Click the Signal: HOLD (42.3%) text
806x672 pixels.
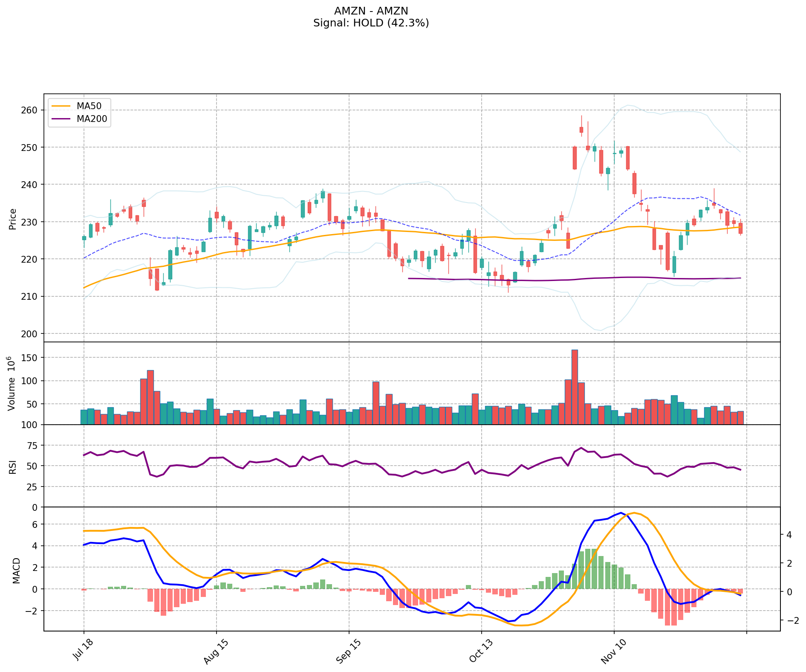pyautogui.click(x=371, y=23)
